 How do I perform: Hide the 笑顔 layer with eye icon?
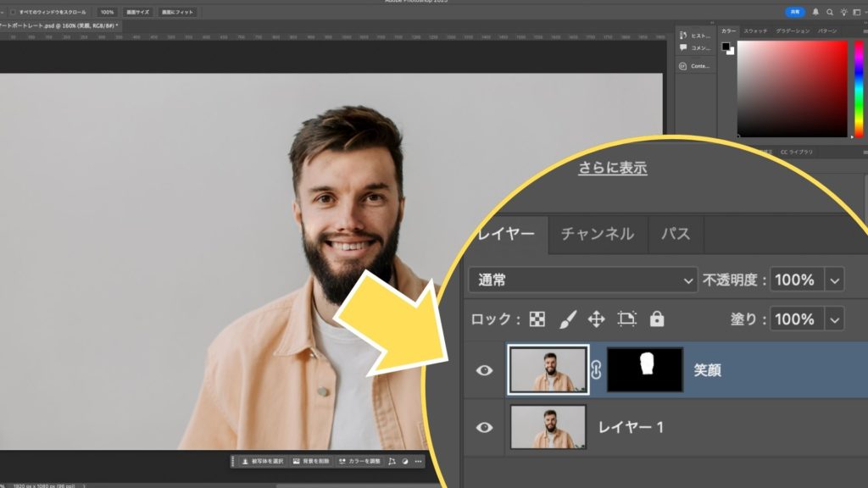pos(484,370)
